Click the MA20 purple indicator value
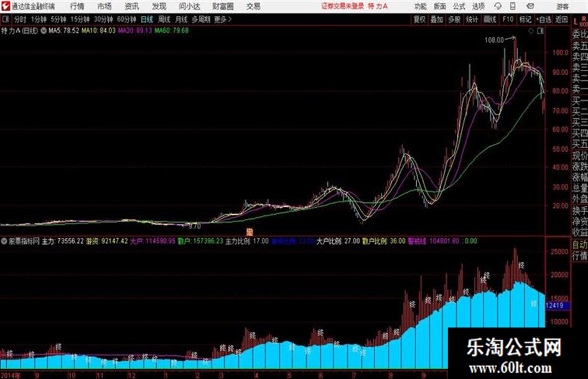The width and height of the screenshot is (588, 379). click(x=135, y=30)
